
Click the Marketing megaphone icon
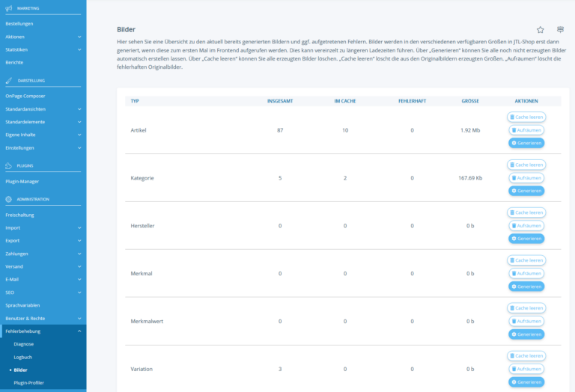[8, 7]
